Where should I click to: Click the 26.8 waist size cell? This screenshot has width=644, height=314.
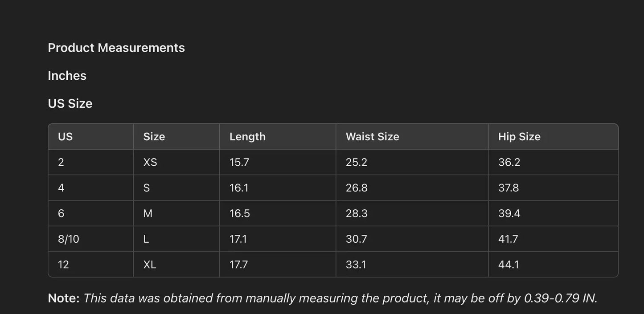[357, 188]
